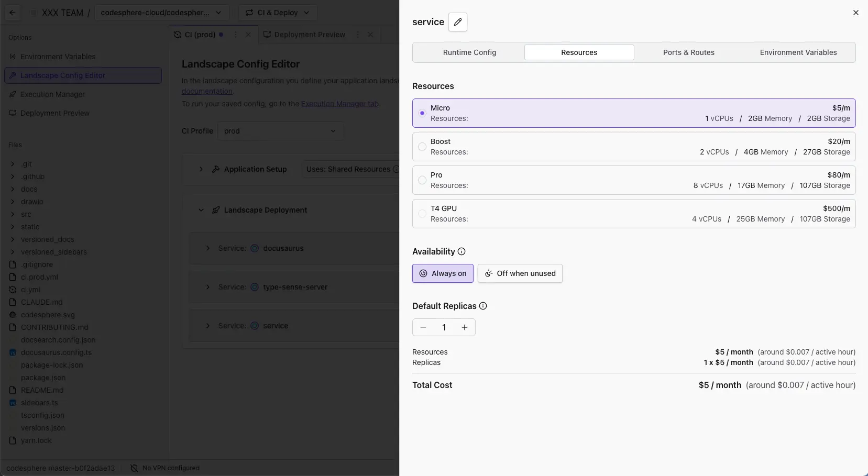Viewport: 868px width, 476px height.
Task: Decrease replicas with the minus button
Action: [x=423, y=327]
